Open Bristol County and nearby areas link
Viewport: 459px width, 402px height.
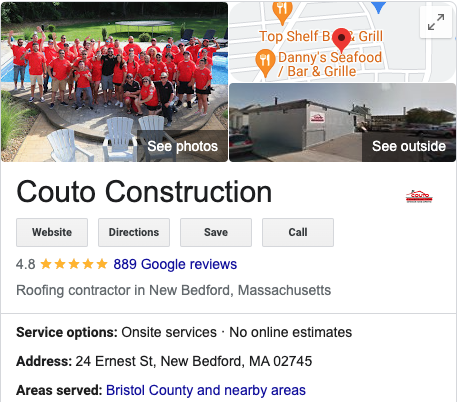coord(206,390)
